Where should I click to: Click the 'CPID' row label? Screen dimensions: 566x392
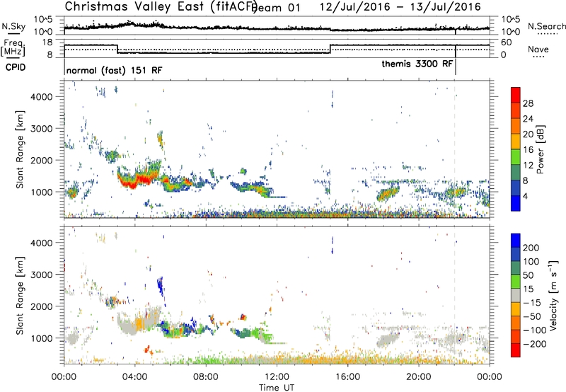[16, 67]
